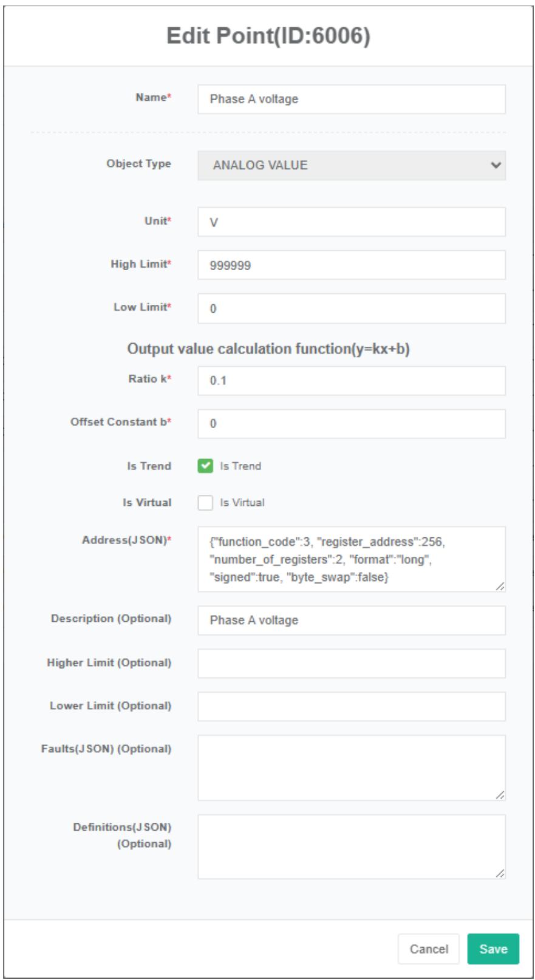535x980 pixels.
Task: Click the Definitions textarea resize handle
Action: pyautogui.click(x=500, y=873)
